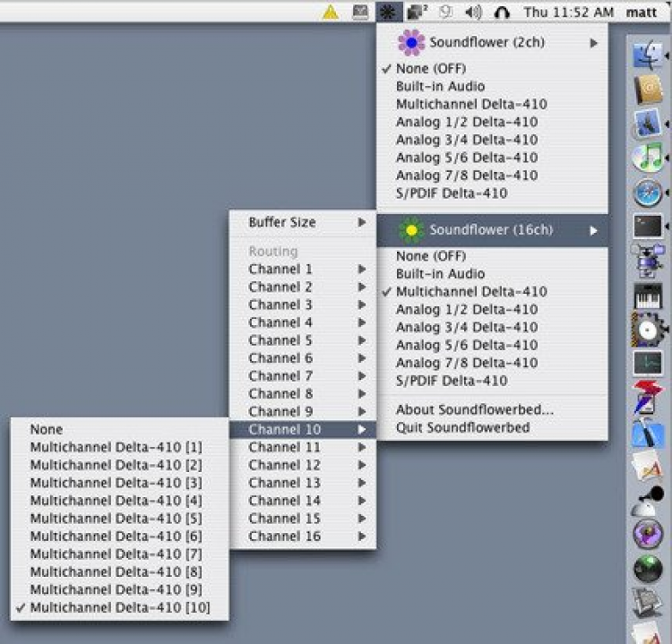Choose Analog 5/6 Delta-410 under Soundflower (2ch)

pos(493,158)
